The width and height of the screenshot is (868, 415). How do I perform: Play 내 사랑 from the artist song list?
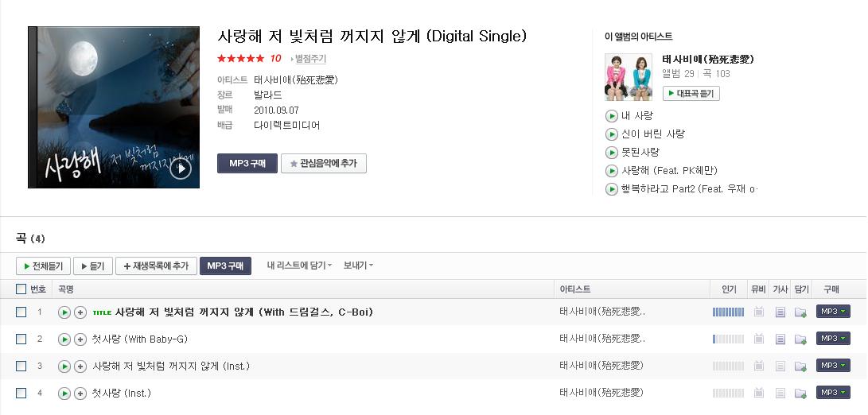coord(611,116)
